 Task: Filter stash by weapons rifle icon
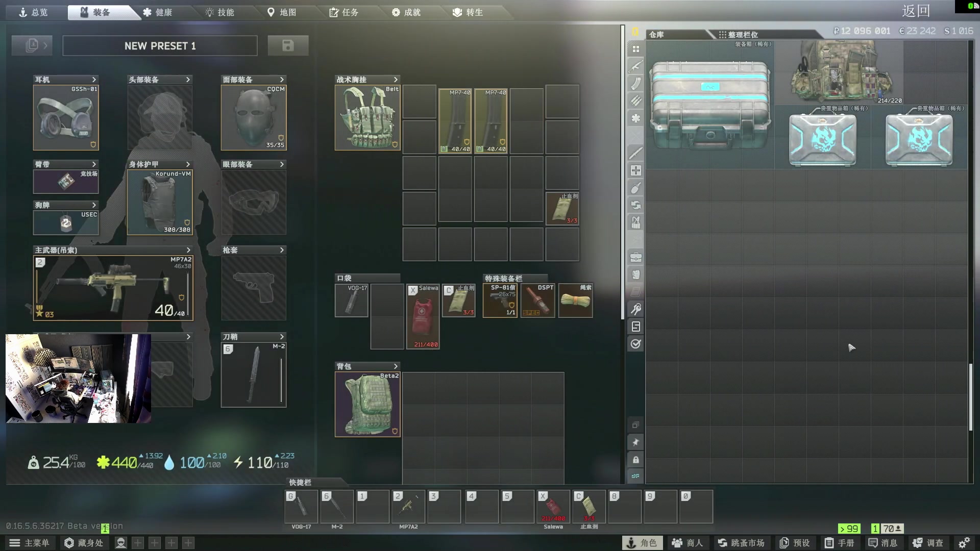click(x=635, y=66)
